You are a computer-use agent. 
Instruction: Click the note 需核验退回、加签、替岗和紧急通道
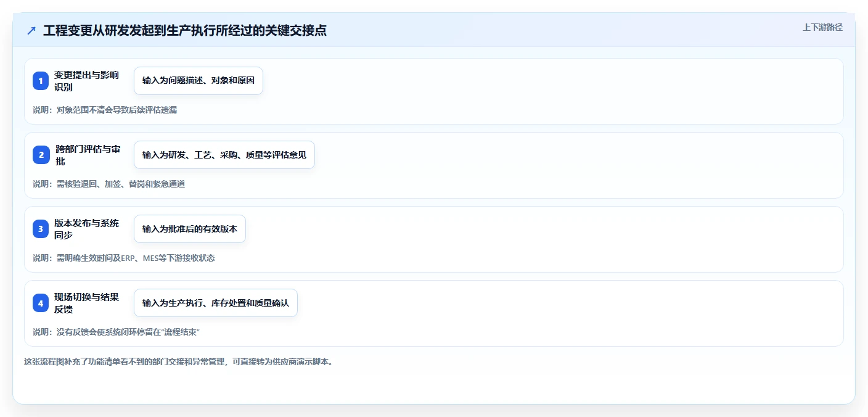tap(108, 184)
